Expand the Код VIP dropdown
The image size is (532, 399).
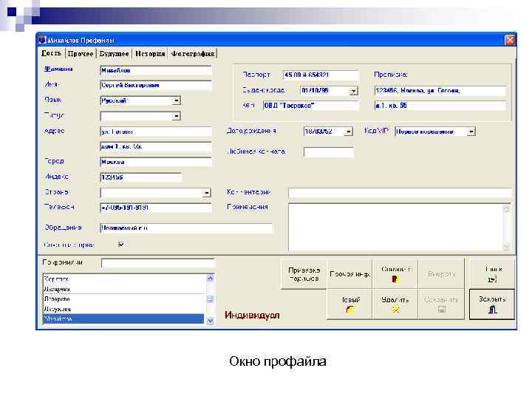[x=471, y=132]
